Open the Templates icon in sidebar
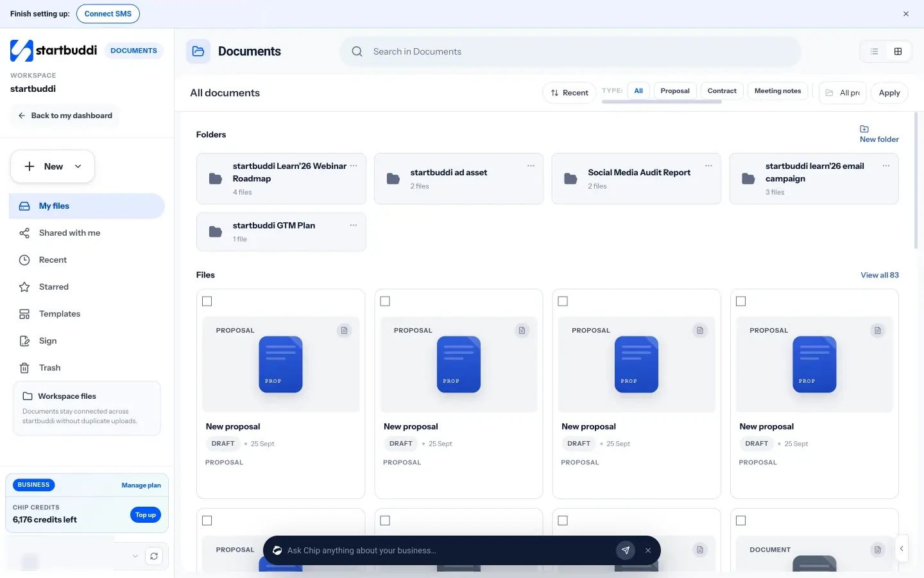The width and height of the screenshot is (924, 578). coord(24,314)
